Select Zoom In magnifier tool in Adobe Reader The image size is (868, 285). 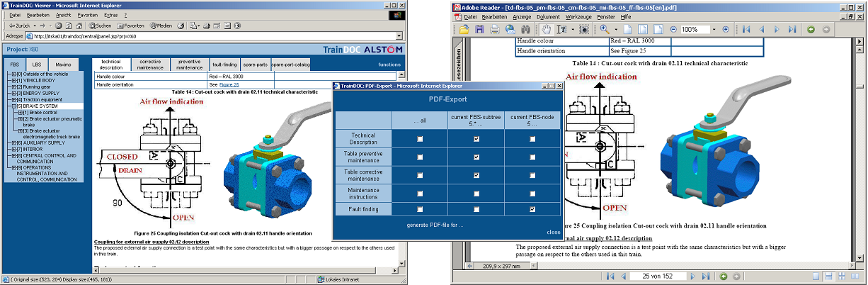[605, 29]
